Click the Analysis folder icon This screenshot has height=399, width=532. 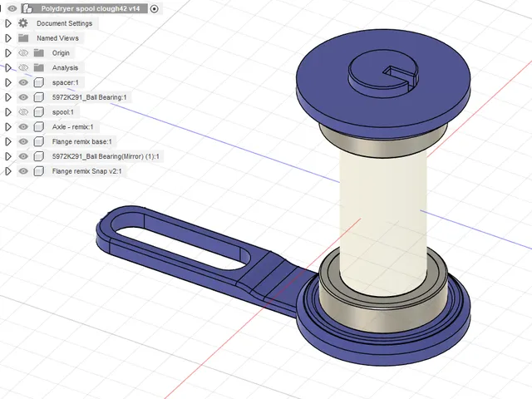tap(39, 68)
